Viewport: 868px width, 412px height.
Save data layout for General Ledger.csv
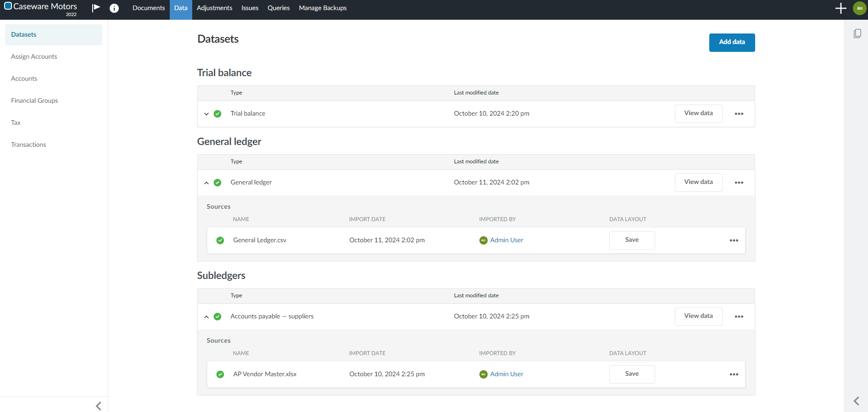point(632,240)
